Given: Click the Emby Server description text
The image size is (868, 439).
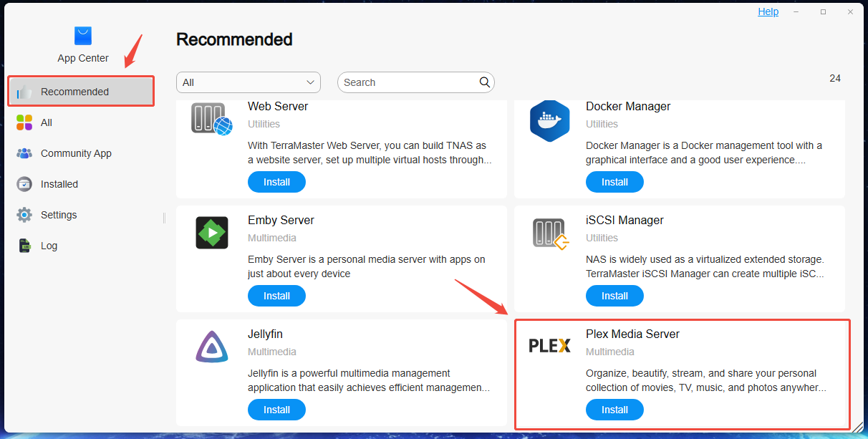Looking at the screenshot, I should click(x=367, y=266).
